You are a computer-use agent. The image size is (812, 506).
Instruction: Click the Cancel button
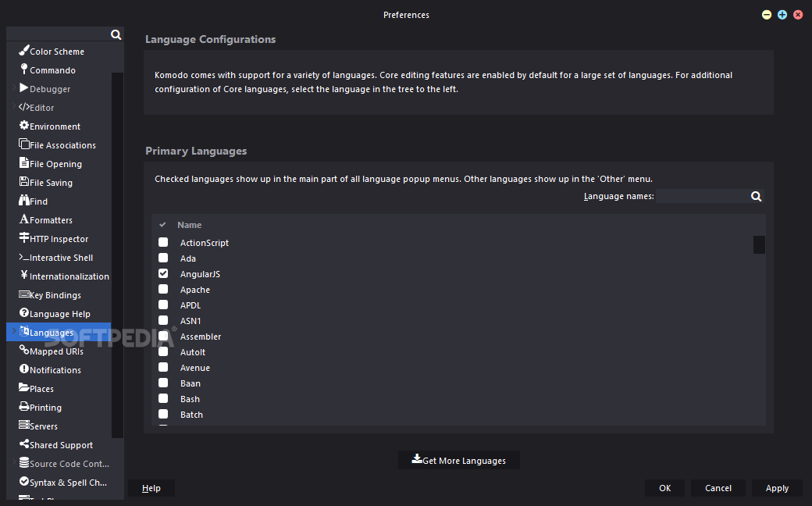718,488
